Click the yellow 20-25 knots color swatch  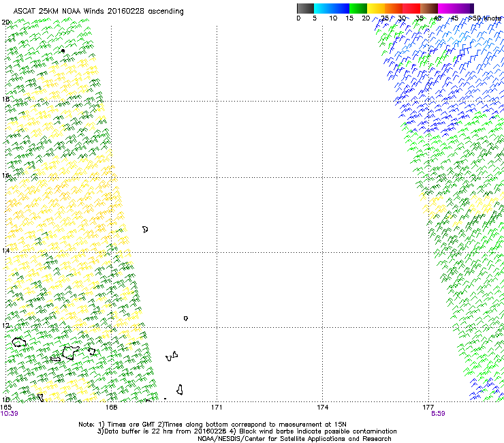tap(376, 8)
